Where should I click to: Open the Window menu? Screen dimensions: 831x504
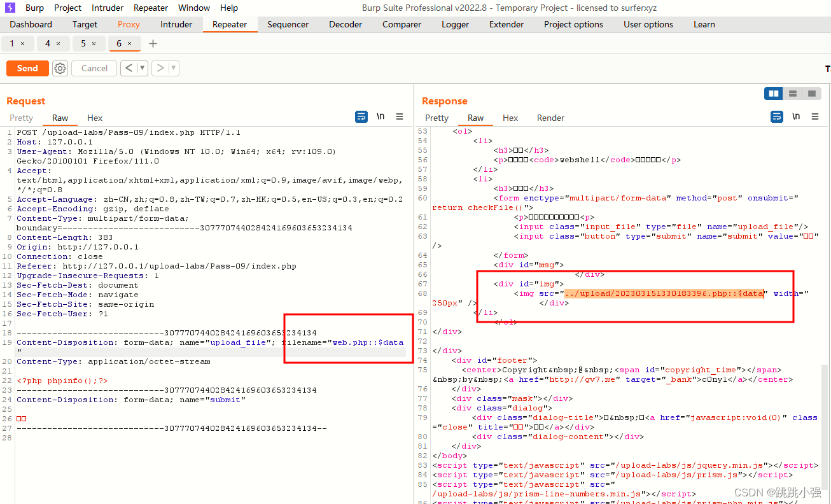194,8
